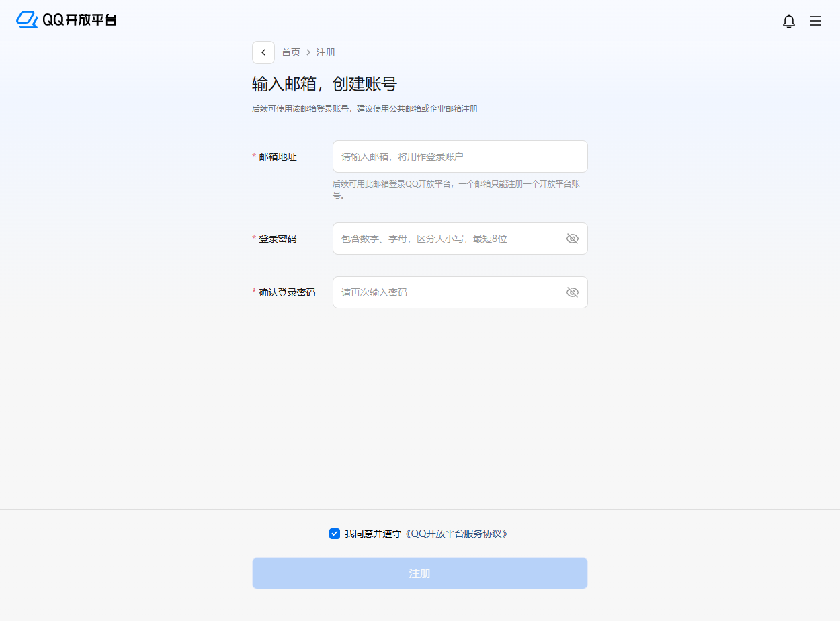This screenshot has height=621, width=840.
Task: Toggle visibility eye icon in 确认登录密码 field
Action: [x=573, y=292]
